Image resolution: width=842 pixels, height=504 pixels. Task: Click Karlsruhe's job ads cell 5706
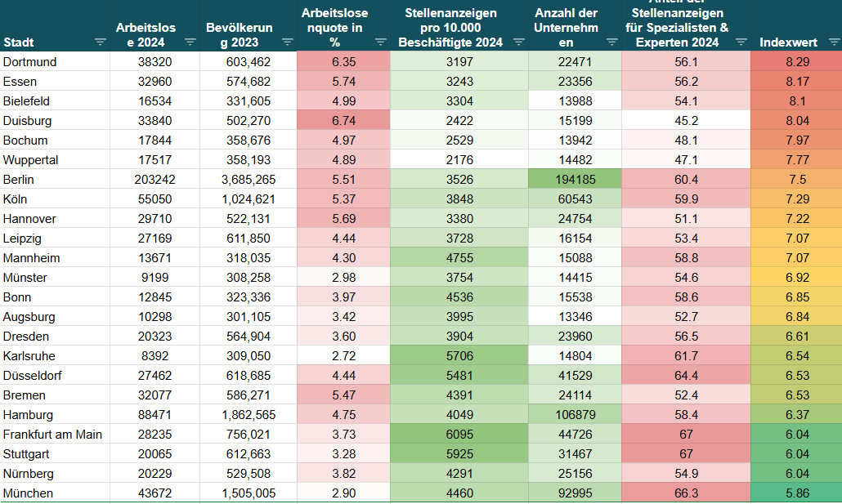(x=459, y=355)
